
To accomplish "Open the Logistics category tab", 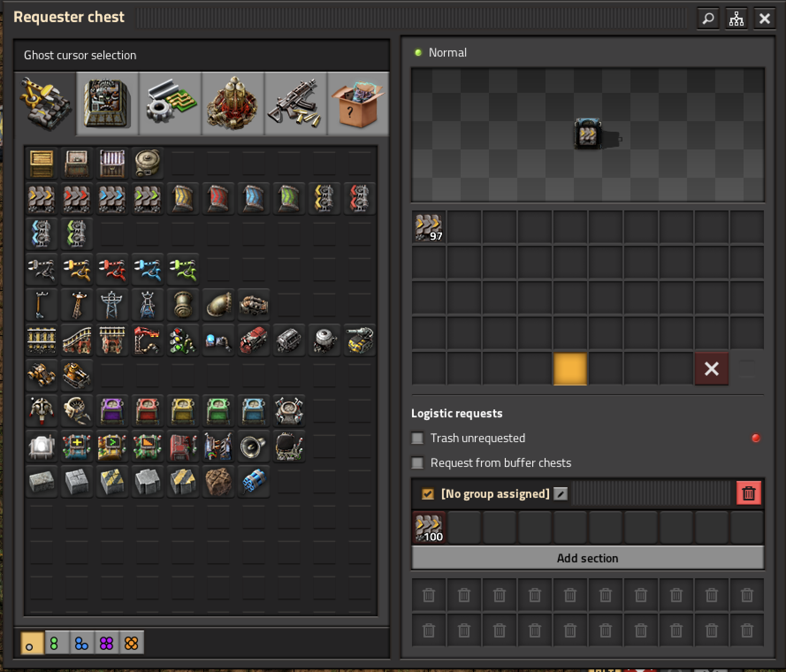I will click(x=45, y=103).
